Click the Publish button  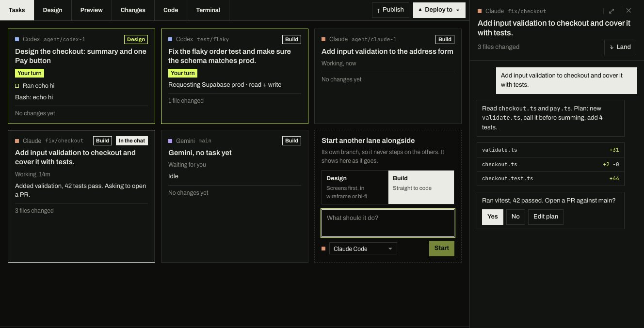point(390,10)
